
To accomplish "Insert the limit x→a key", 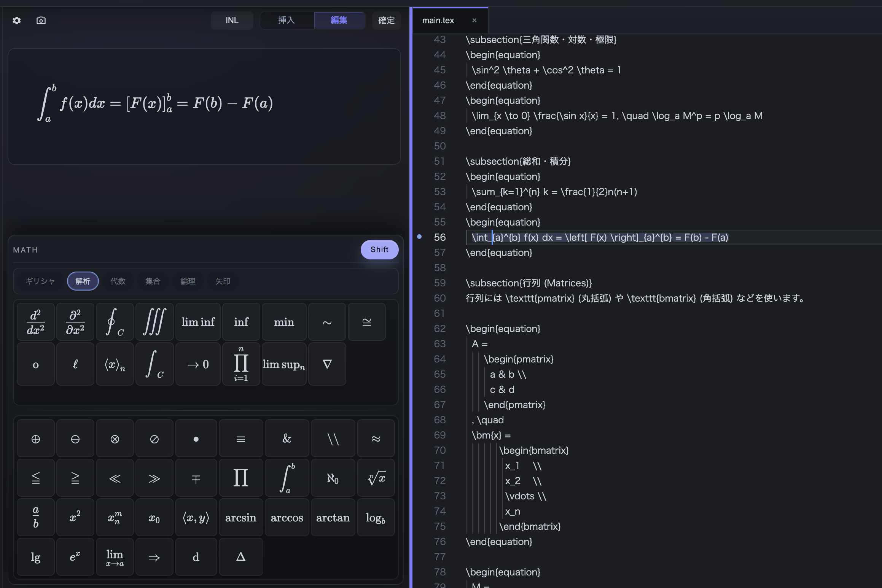I will (115, 557).
